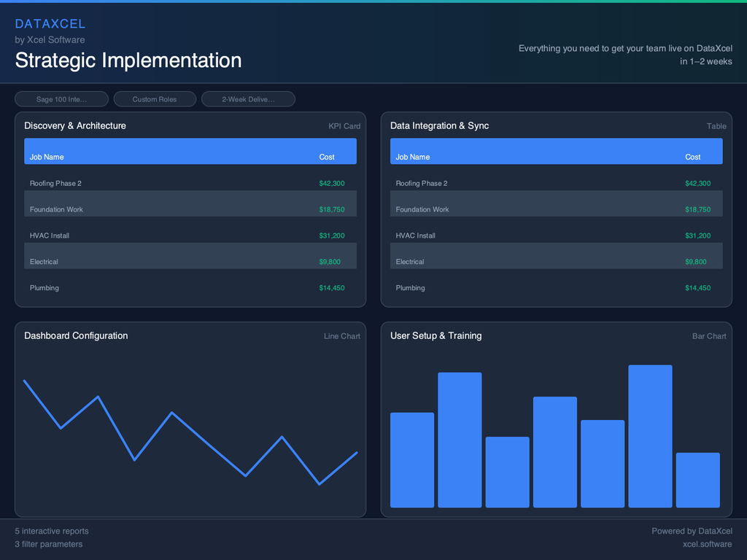The image size is (747, 560).
Task: Click the $42,300 cost value
Action: point(332,183)
